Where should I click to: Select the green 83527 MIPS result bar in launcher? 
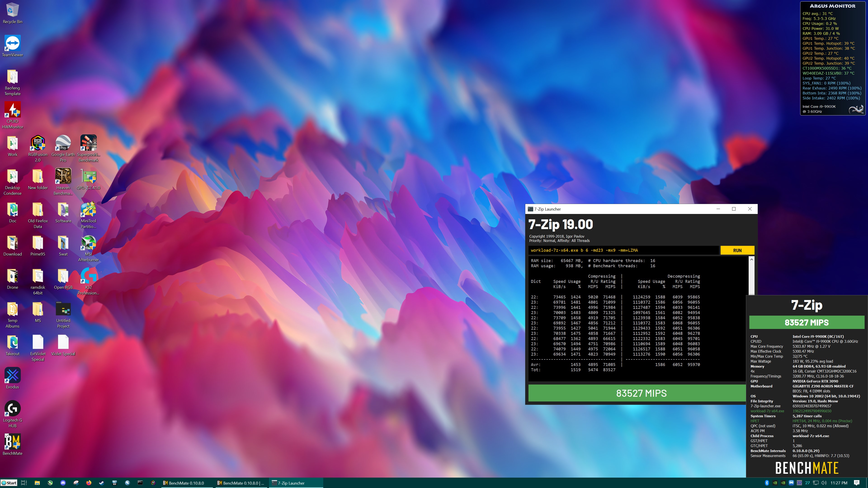point(637,393)
